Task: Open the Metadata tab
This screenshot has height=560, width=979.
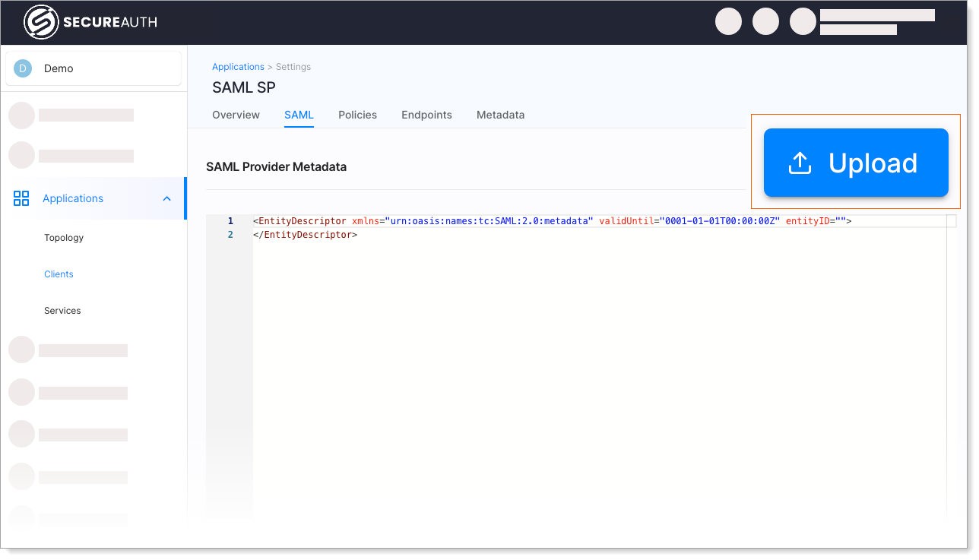Action: coord(500,115)
